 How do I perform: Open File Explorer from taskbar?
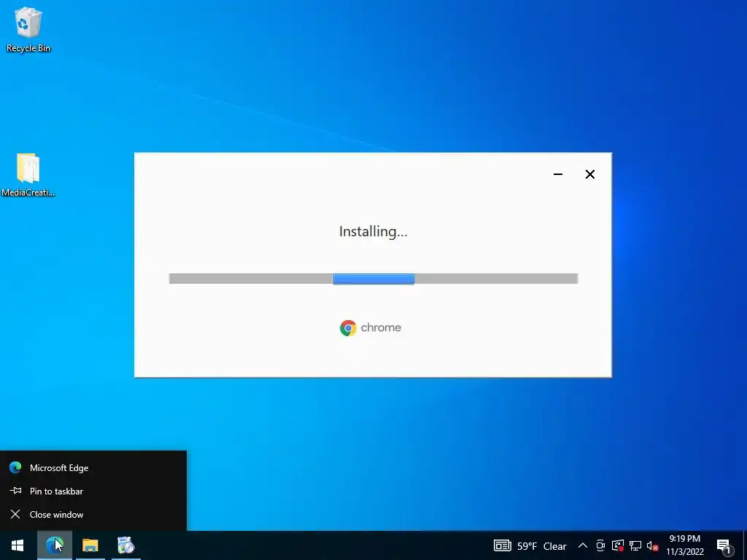point(90,545)
